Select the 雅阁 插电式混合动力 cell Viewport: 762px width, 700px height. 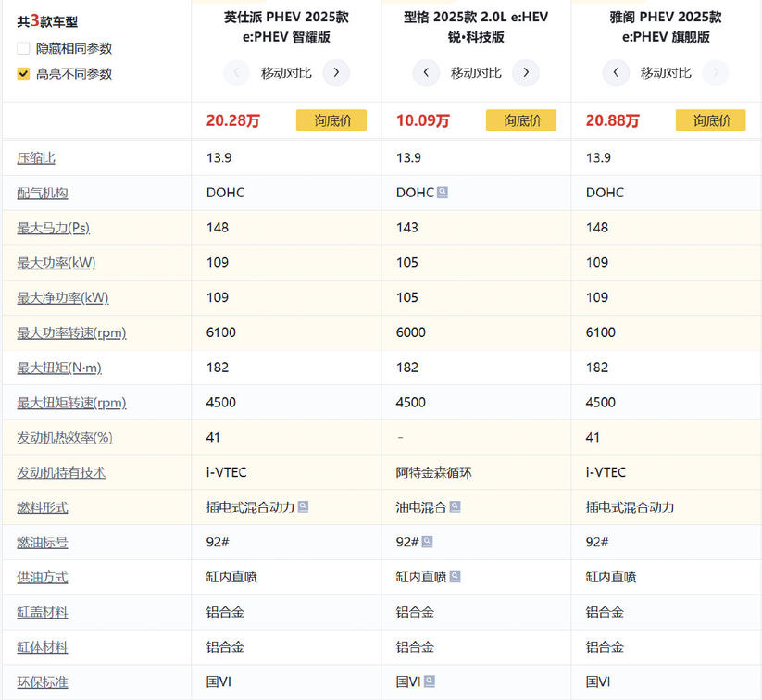pos(630,507)
